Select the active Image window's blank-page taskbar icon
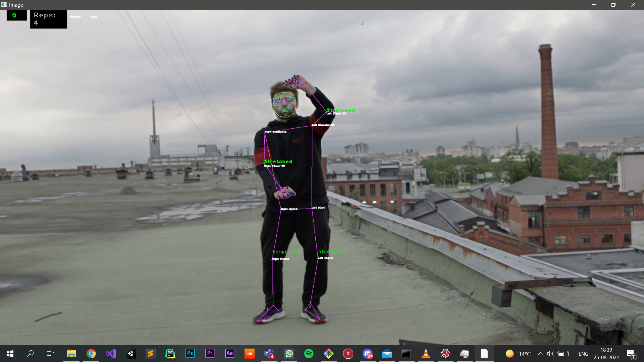Image resolution: width=644 pixels, height=362 pixels. pyautogui.click(x=484, y=354)
